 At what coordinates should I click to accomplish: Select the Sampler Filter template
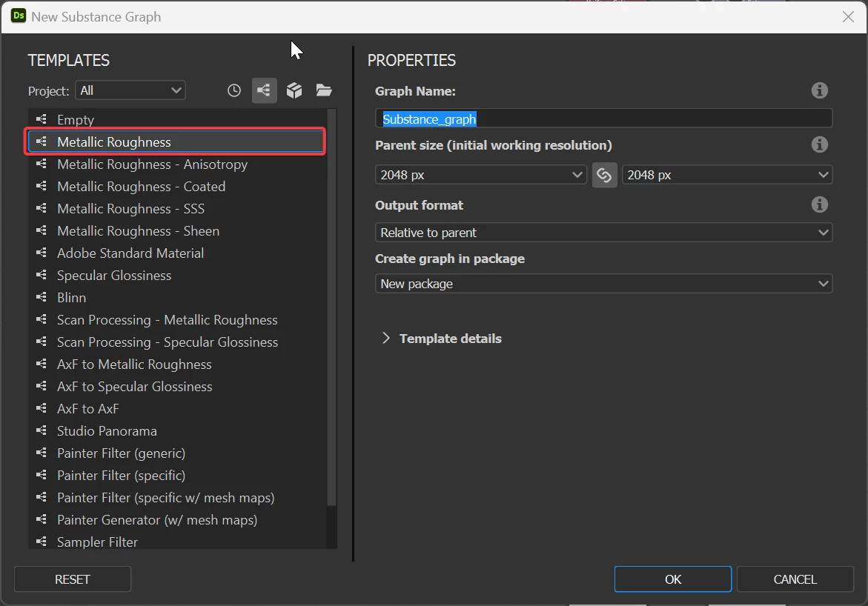coord(177,541)
